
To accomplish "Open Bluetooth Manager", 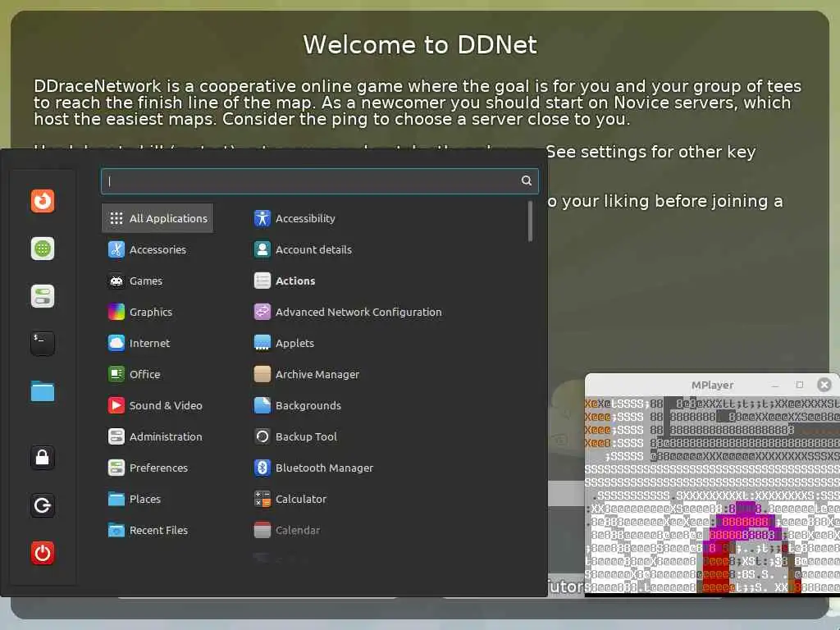I will tap(386, 468).
